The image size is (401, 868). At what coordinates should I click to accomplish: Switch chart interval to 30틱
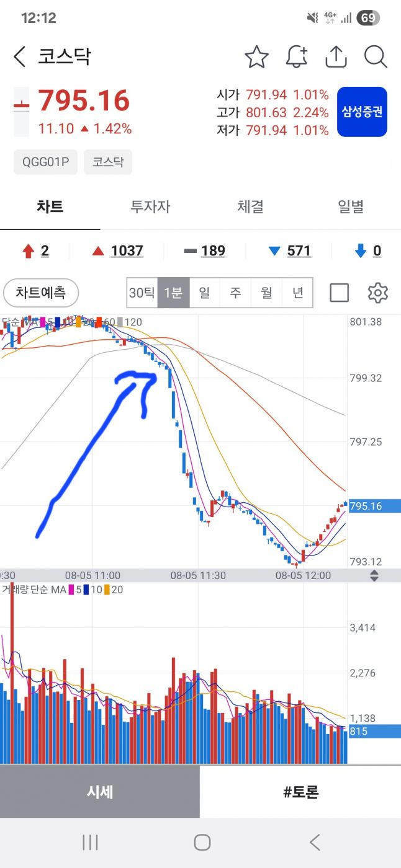[142, 293]
